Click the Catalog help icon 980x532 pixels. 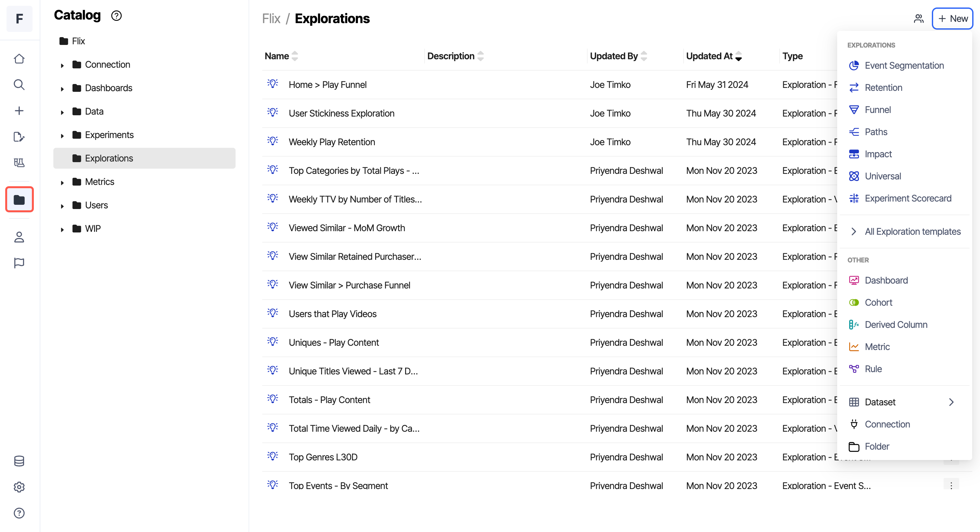pos(116,16)
